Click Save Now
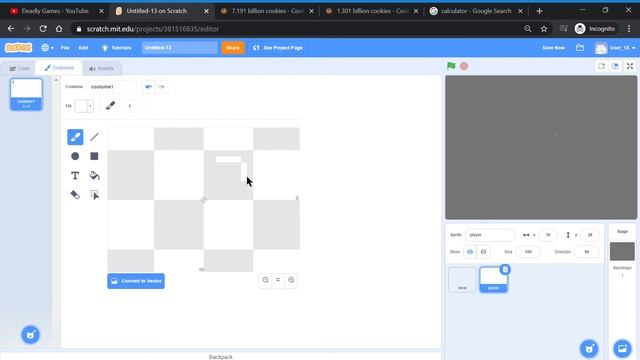 pos(553,48)
